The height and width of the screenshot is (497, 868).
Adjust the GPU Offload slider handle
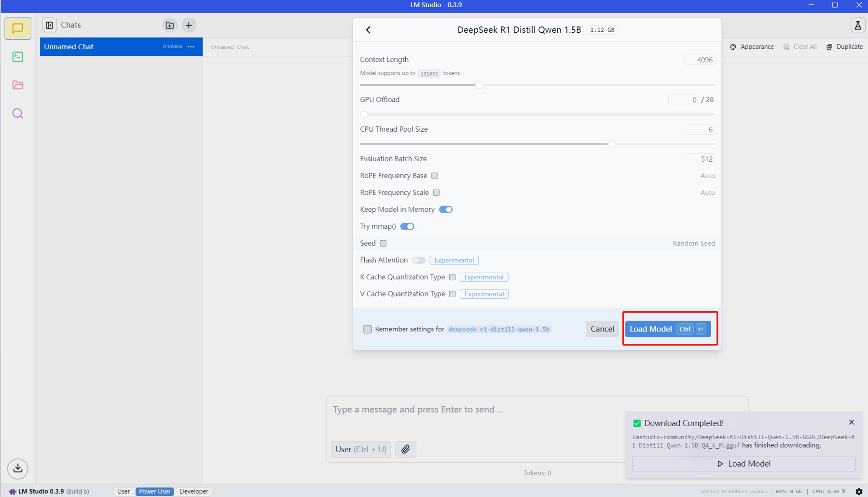[x=364, y=114]
